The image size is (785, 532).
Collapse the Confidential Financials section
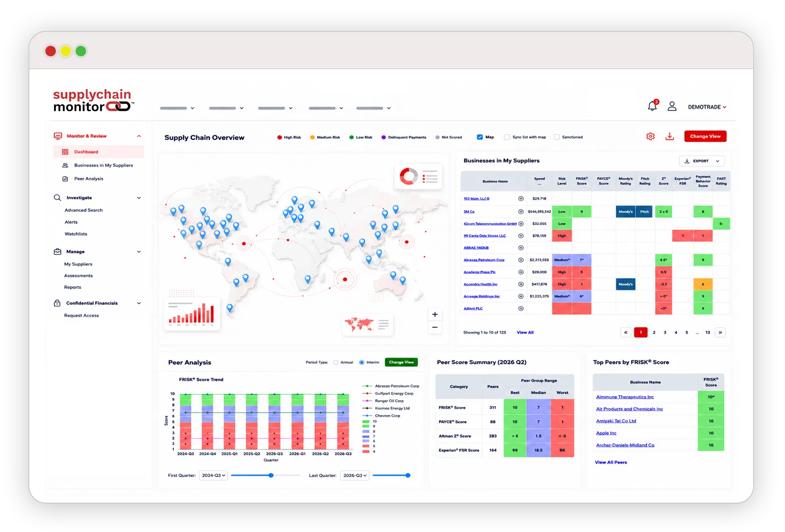pyautogui.click(x=139, y=303)
